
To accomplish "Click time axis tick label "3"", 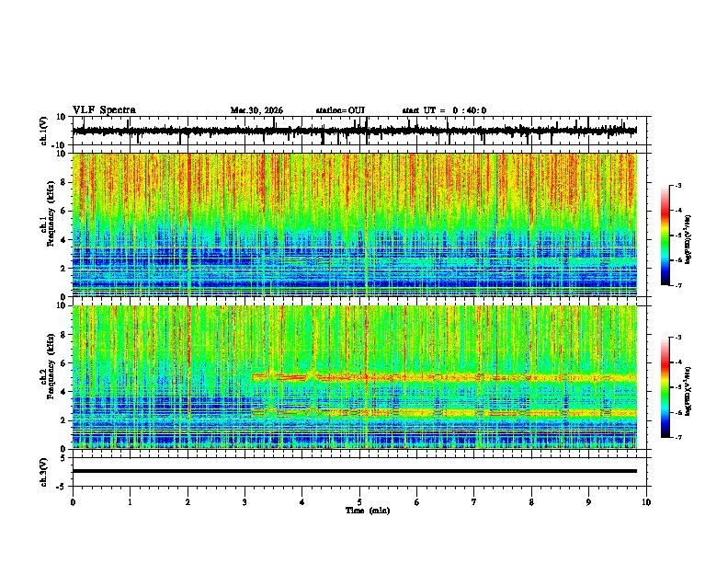I will pos(245,502).
